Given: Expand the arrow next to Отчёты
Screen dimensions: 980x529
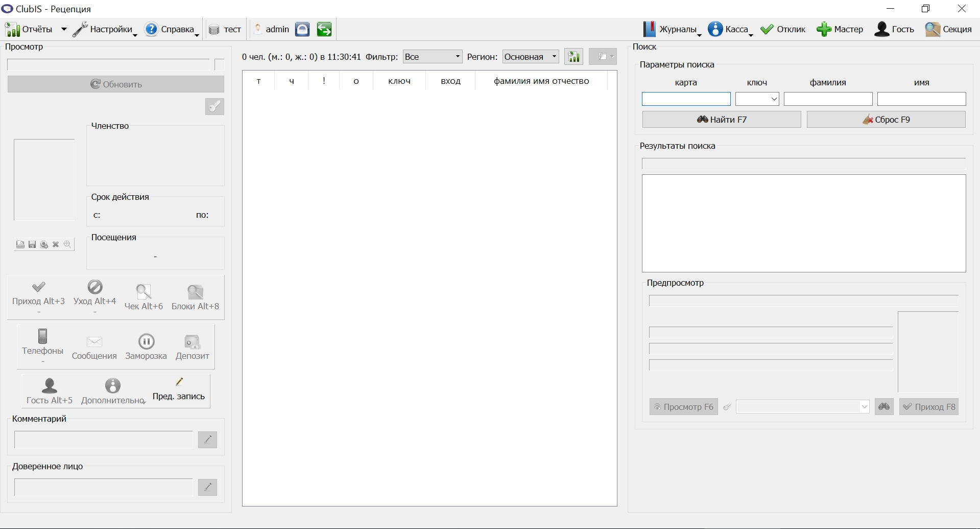Looking at the screenshot, I should (x=64, y=30).
